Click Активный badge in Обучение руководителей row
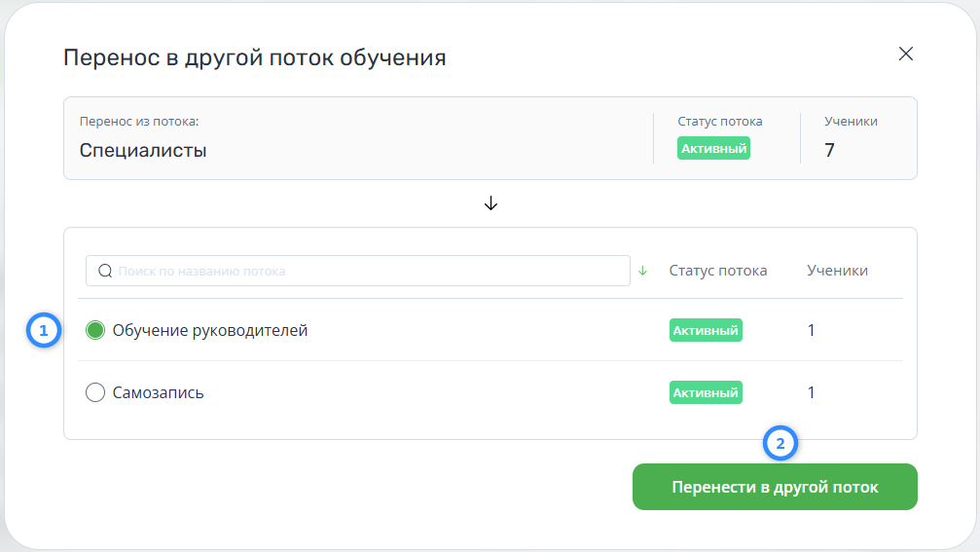The width and height of the screenshot is (980, 552). [x=706, y=330]
